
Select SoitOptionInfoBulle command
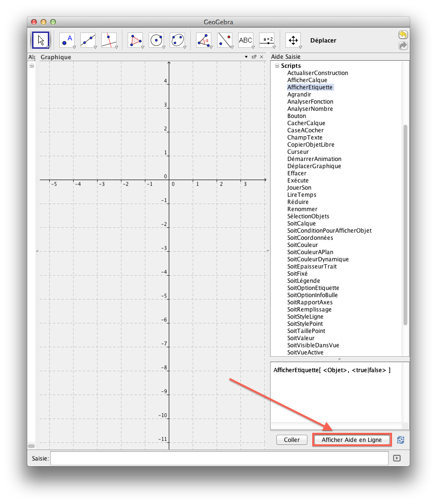[313, 295]
